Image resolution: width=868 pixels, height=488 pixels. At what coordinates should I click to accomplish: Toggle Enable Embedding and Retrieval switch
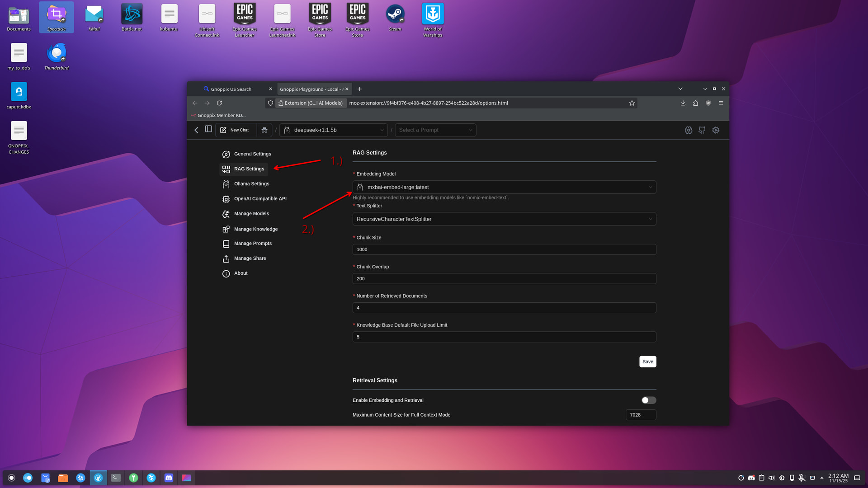click(648, 400)
